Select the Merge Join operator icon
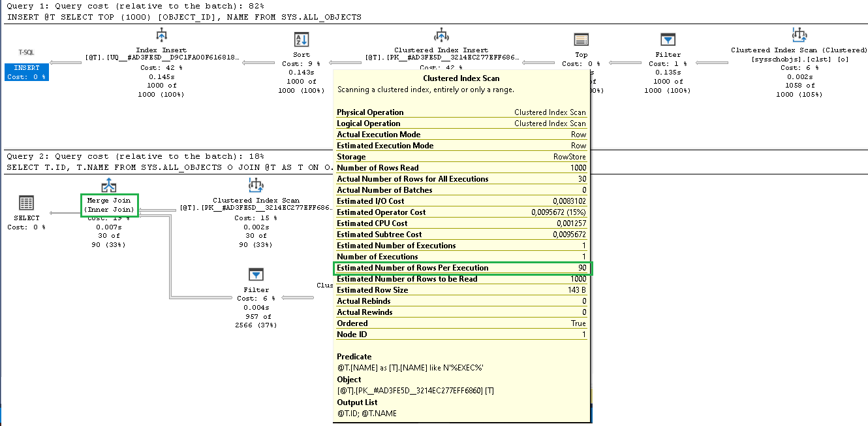This screenshot has width=868, height=426. coord(109,186)
